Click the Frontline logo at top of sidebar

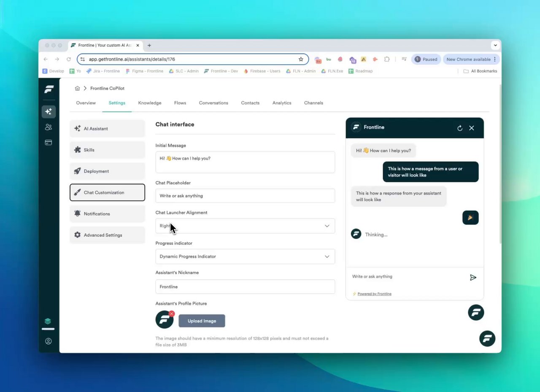(x=49, y=89)
